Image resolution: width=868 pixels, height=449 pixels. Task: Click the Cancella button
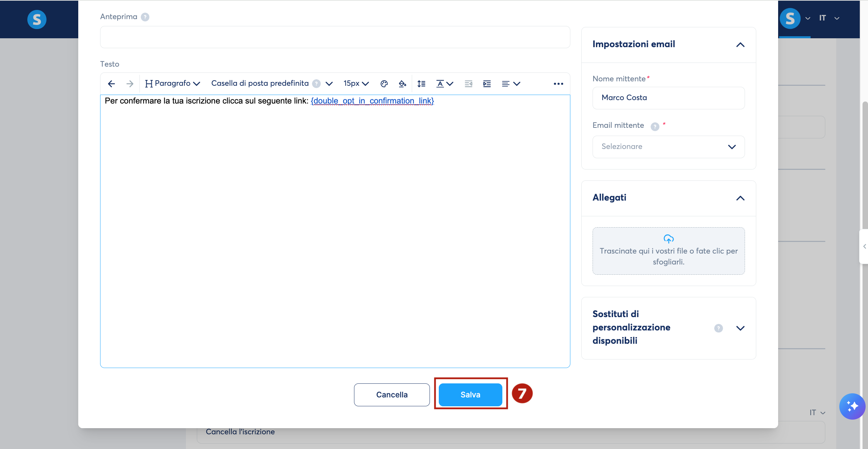coord(392,395)
